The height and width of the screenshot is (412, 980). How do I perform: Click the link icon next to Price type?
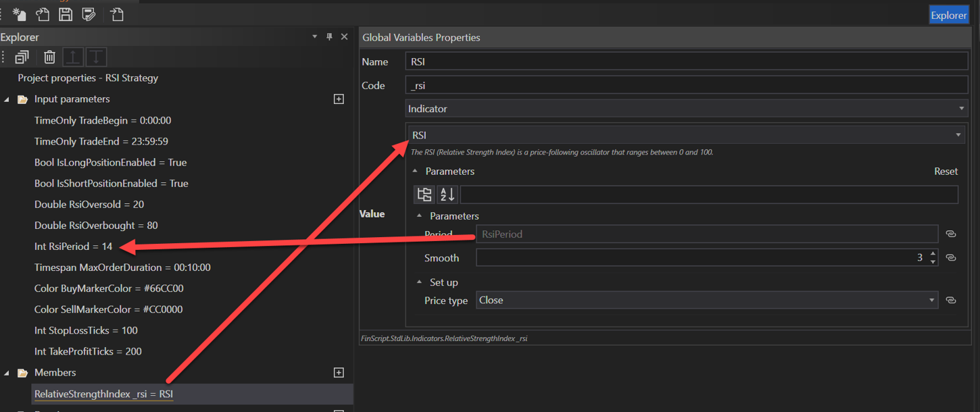[951, 301]
